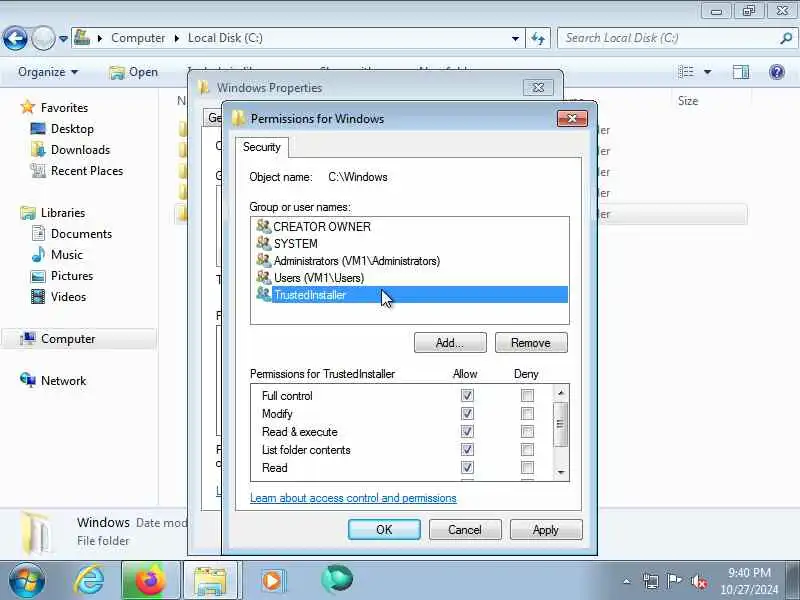
Task: Click the Refresh button beside the address bar
Action: [538, 38]
